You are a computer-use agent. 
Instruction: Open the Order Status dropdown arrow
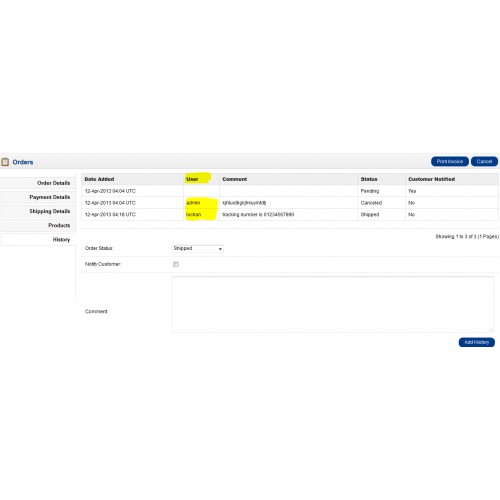pyautogui.click(x=220, y=249)
